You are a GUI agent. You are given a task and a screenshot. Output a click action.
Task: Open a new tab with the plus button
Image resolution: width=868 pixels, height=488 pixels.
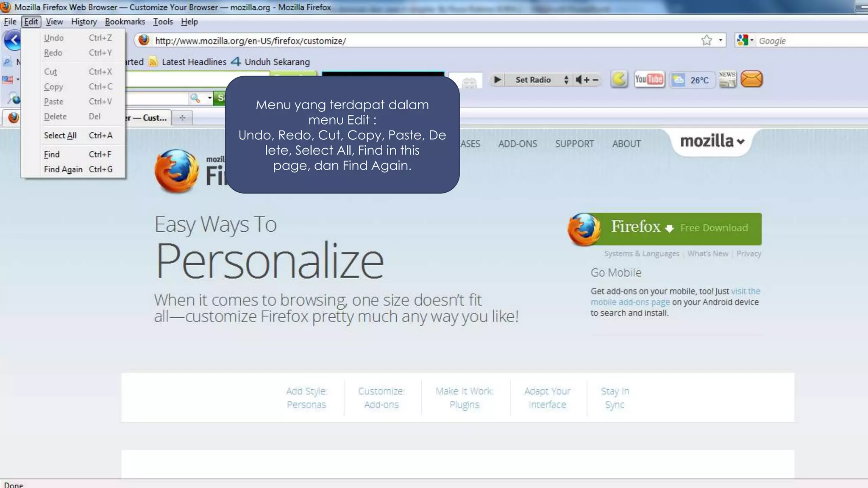pyautogui.click(x=182, y=118)
